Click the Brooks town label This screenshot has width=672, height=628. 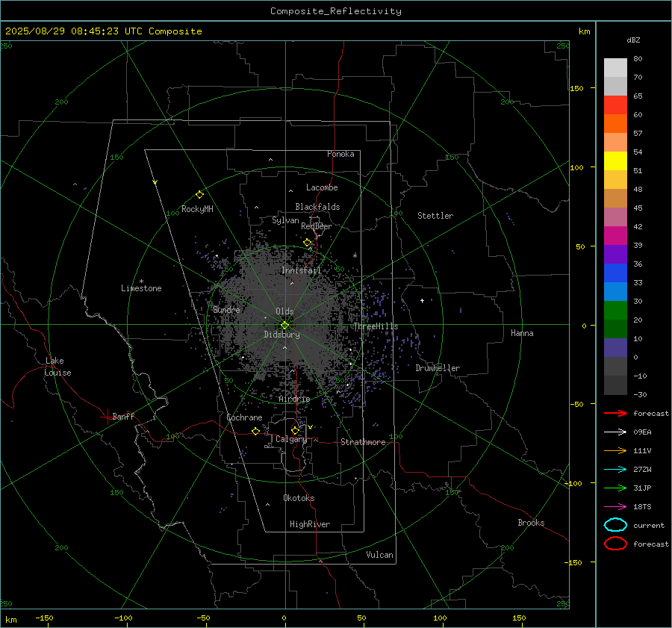pyautogui.click(x=531, y=523)
